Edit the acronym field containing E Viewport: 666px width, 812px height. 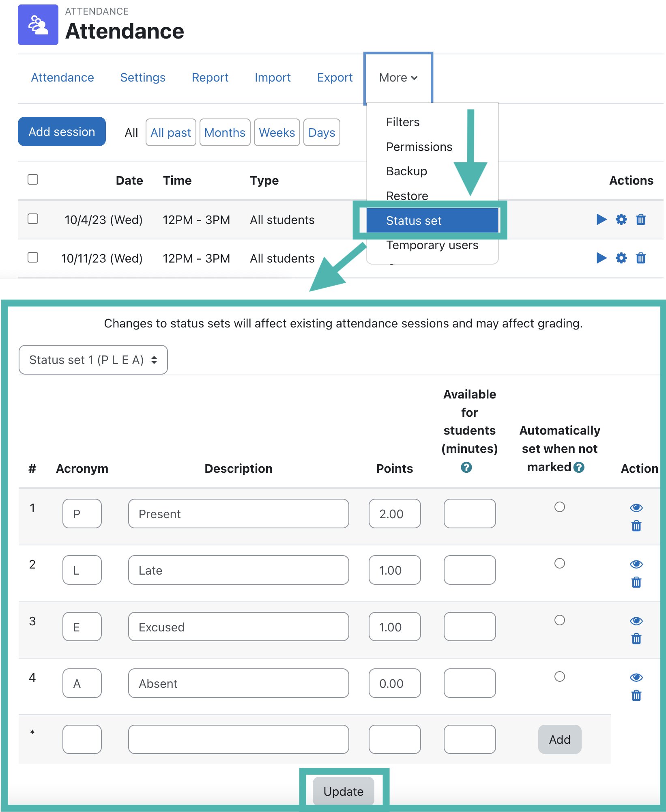click(x=82, y=627)
